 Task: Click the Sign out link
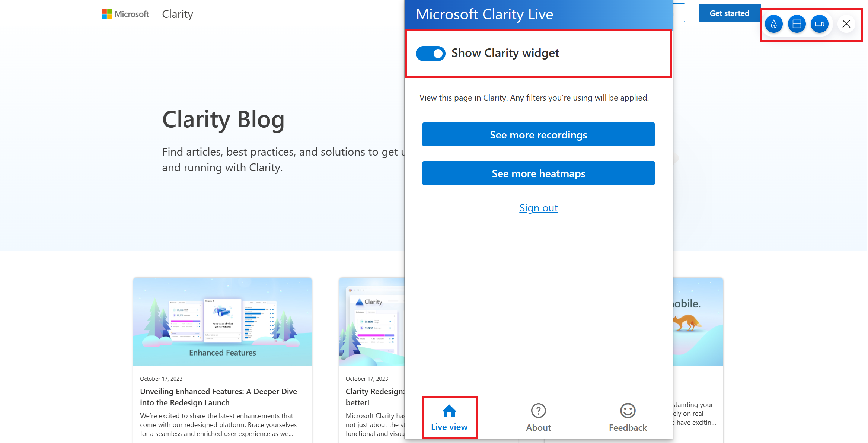(538, 208)
